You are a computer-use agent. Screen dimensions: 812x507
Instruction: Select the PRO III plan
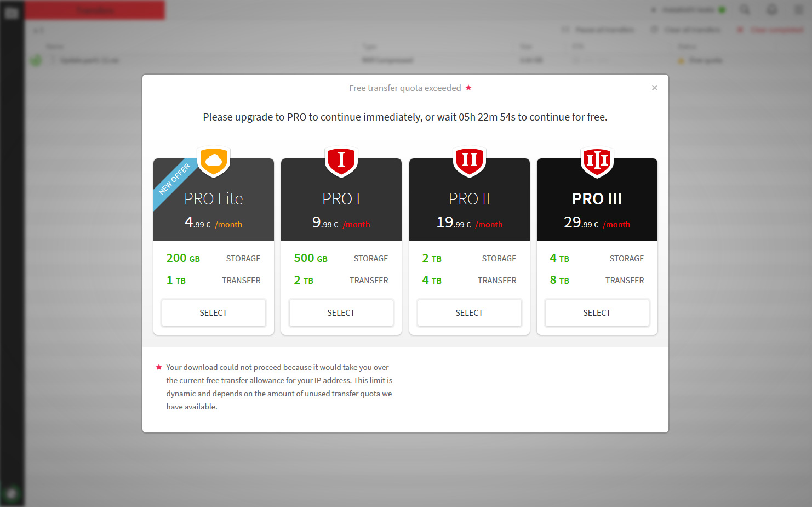(597, 312)
